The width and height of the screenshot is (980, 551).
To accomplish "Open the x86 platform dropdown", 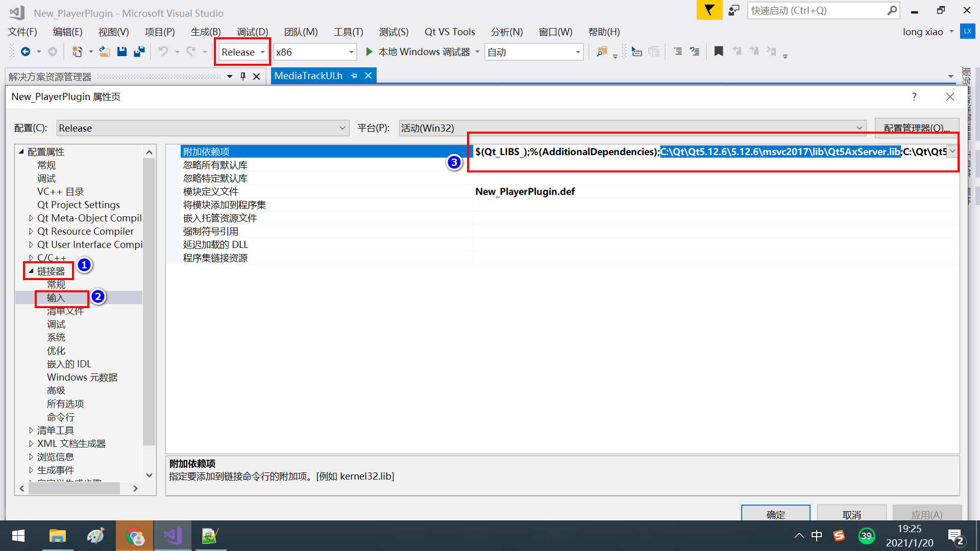I will [351, 52].
